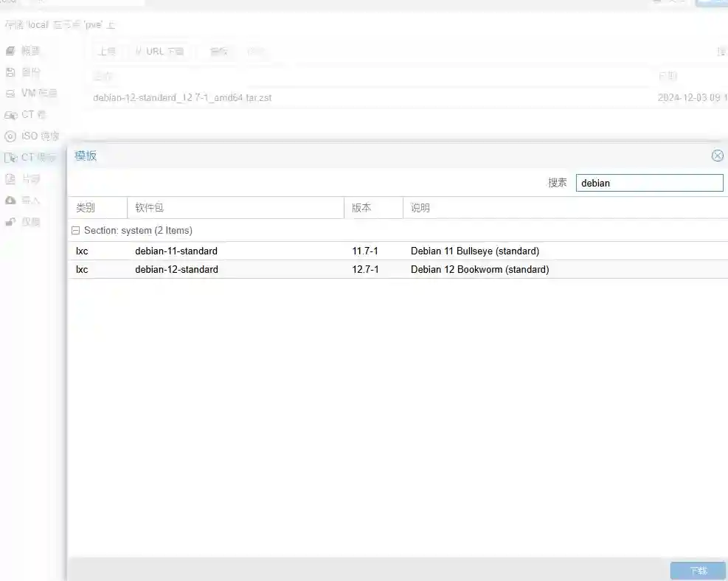Open the 权限 permissions section
This screenshot has width=728, height=581.
(28, 221)
